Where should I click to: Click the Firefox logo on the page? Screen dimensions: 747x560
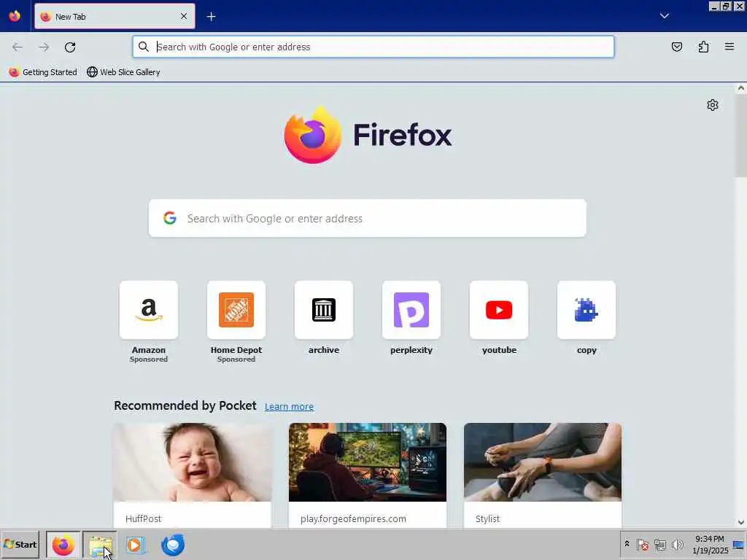click(368, 135)
